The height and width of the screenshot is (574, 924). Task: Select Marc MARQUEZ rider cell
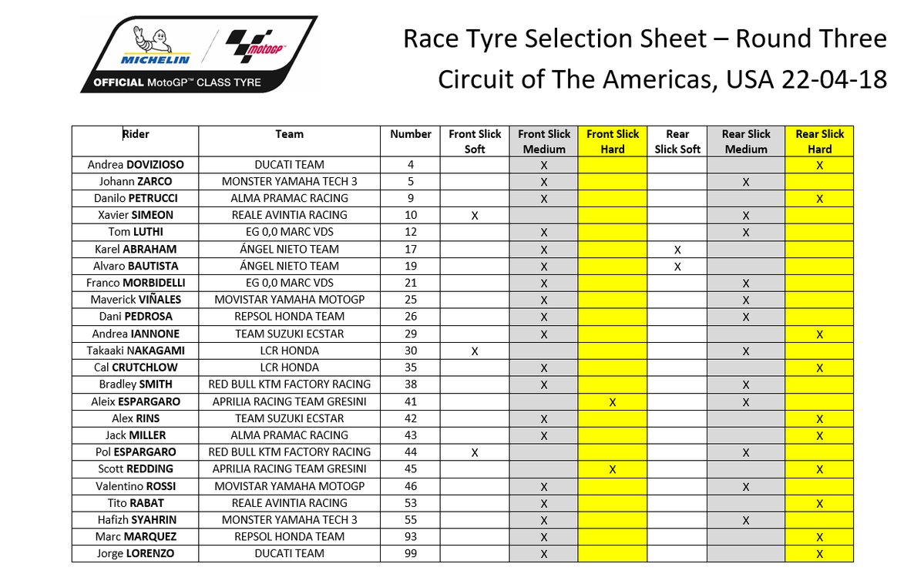[136, 537]
